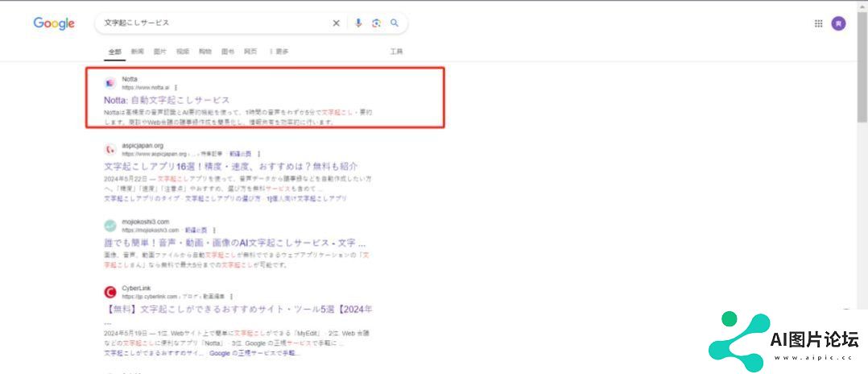Open the Google logo homepage link
Image resolution: width=868 pixels, height=374 pixels.
point(54,23)
